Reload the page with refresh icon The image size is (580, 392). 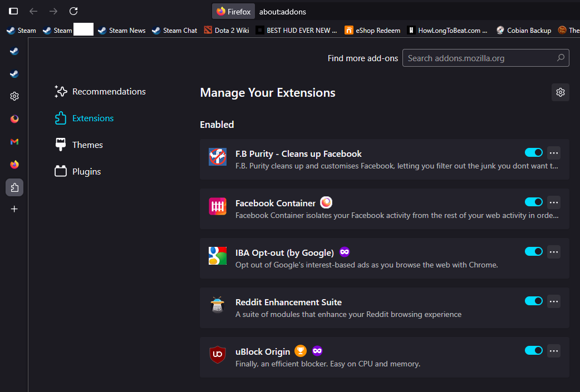tap(73, 11)
